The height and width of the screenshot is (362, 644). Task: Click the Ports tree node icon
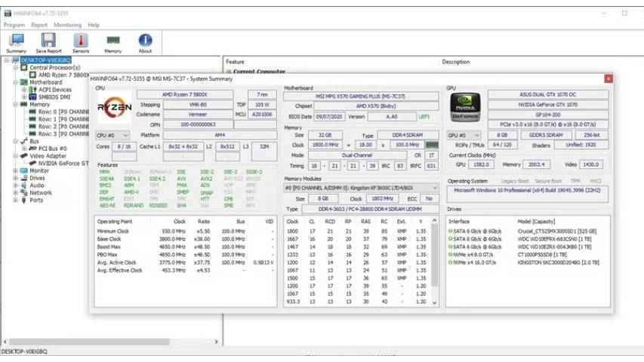coord(24,201)
